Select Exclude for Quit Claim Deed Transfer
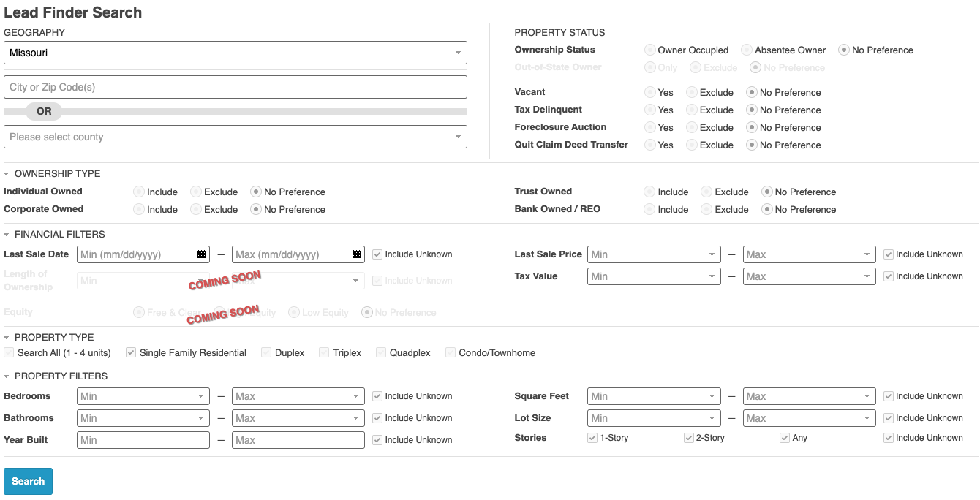Viewport: 980px width, 500px height. [x=692, y=145]
